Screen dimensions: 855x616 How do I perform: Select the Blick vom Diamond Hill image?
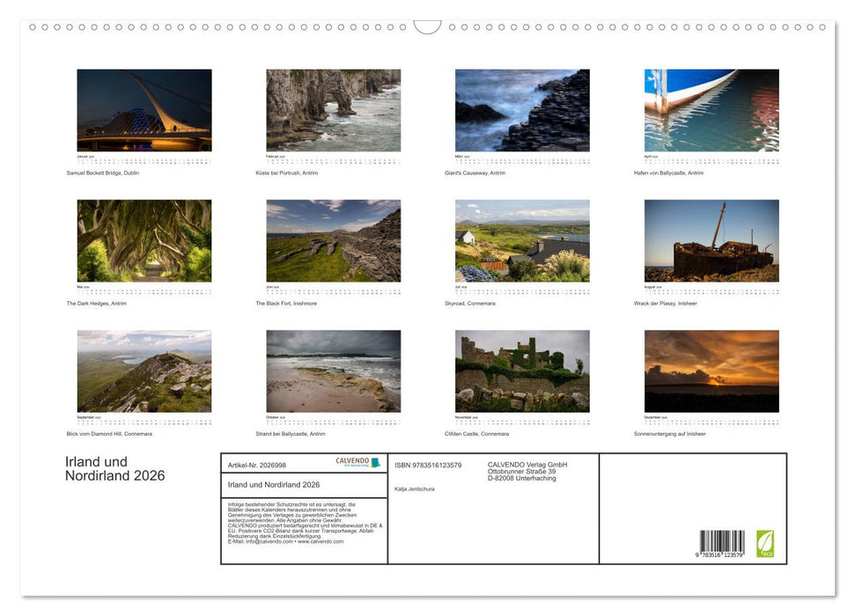(x=144, y=370)
